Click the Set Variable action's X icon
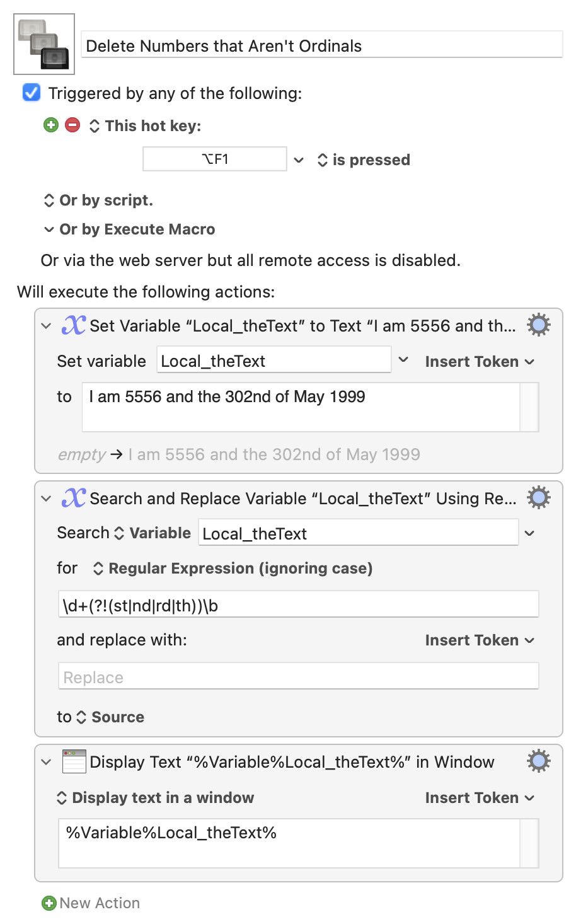Image resolution: width=576 pixels, height=924 pixels. (73, 325)
